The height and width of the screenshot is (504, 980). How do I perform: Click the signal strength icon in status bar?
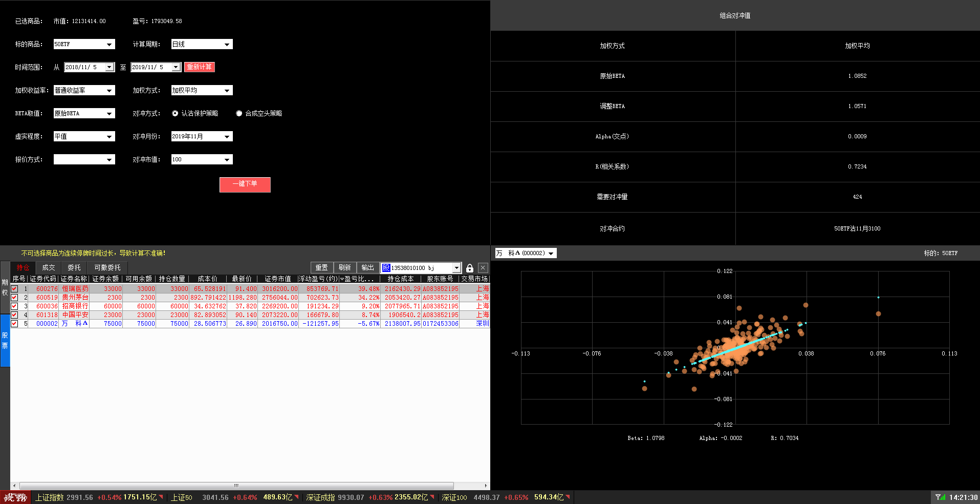(x=940, y=497)
